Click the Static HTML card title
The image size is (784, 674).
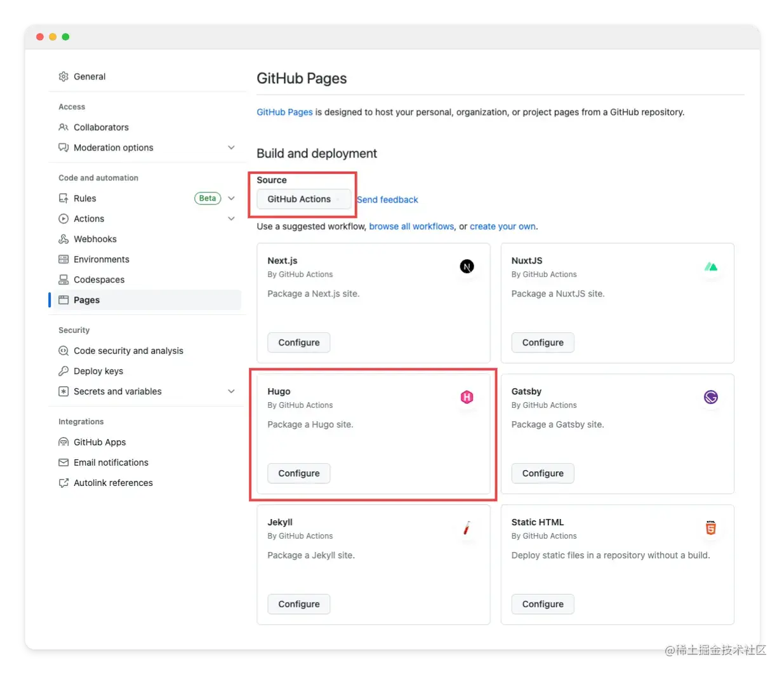click(538, 523)
